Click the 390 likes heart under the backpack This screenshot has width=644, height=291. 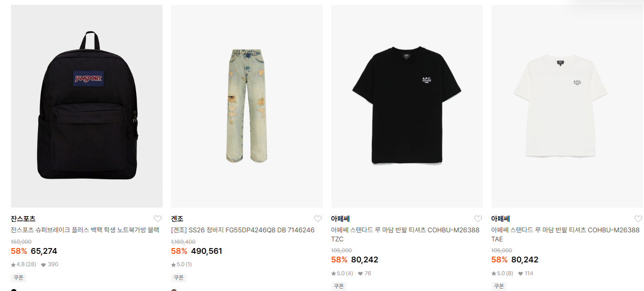[x=50, y=264]
